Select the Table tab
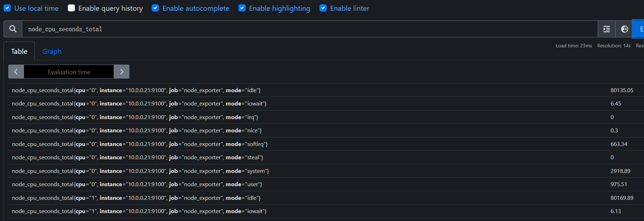 point(19,51)
